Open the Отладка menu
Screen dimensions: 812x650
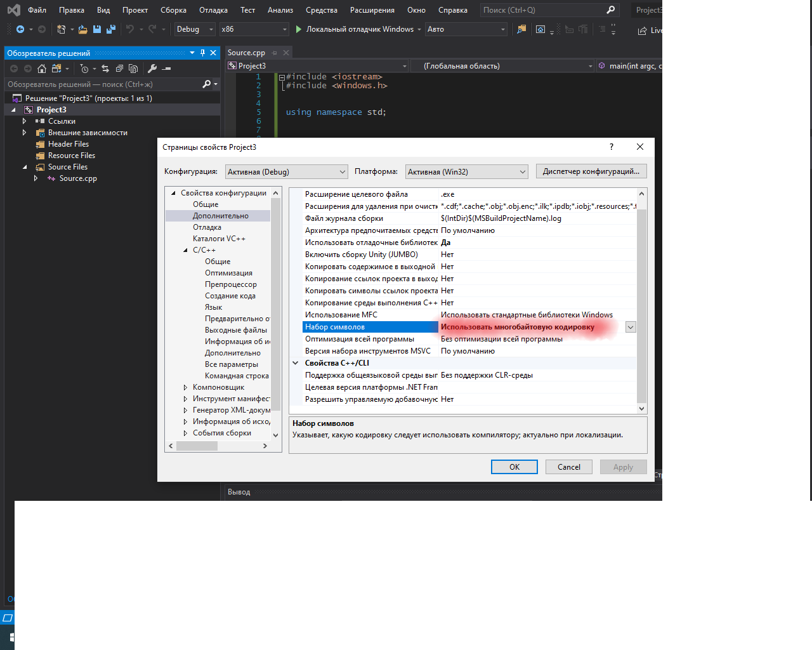(x=213, y=10)
